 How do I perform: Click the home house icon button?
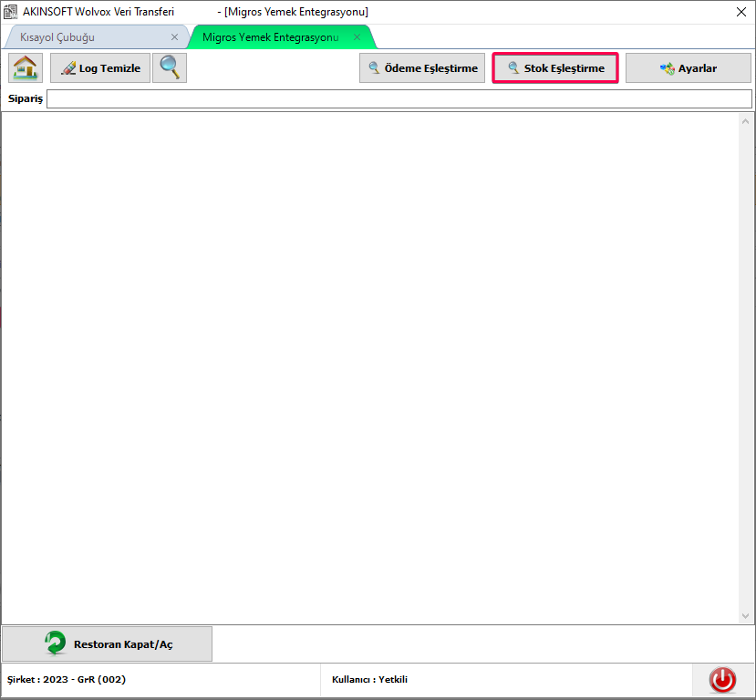pyautogui.click(x=26, y=68)
